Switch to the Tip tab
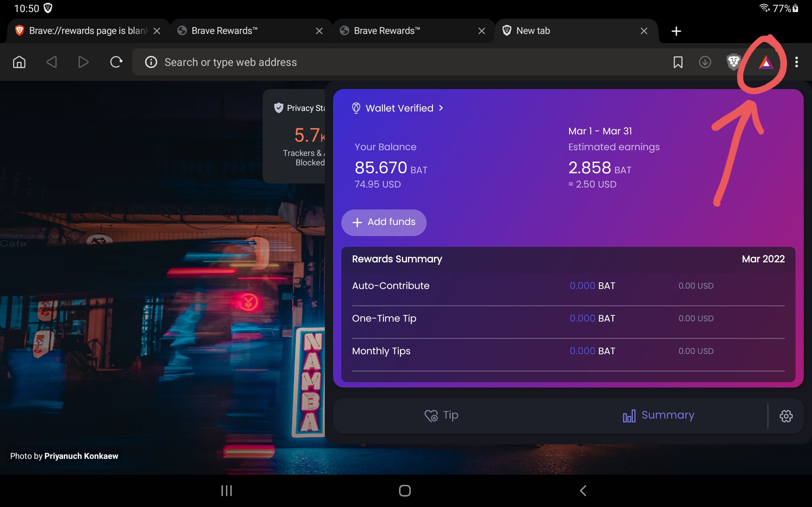 click(441, 415)
